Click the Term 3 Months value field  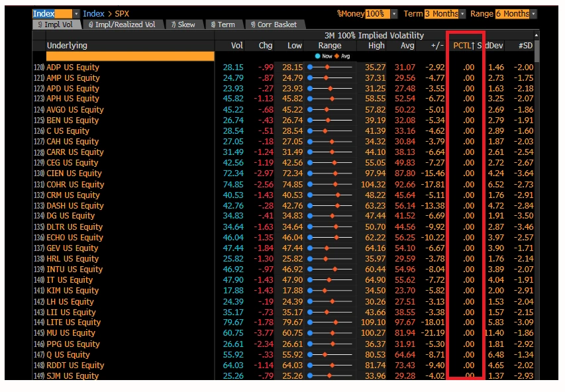click(x=441, y=14)
